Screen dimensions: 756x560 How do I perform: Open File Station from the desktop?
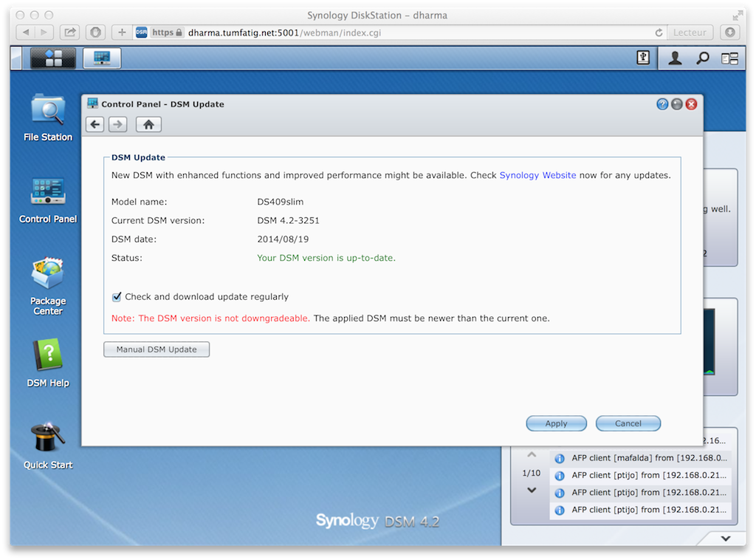[48, 117]
